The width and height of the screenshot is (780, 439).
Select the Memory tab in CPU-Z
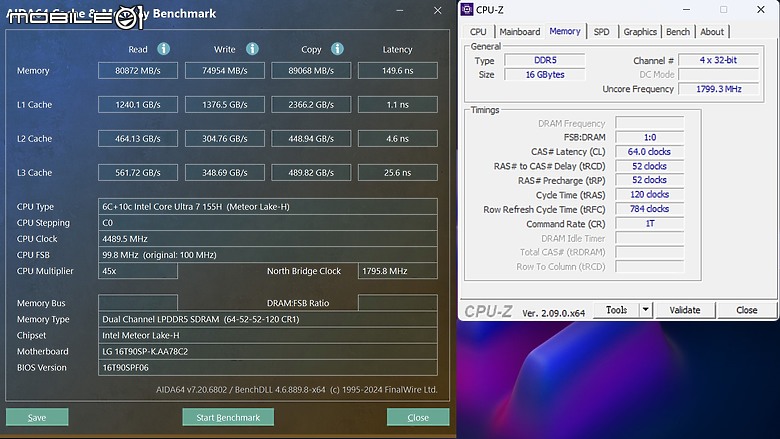565,31
